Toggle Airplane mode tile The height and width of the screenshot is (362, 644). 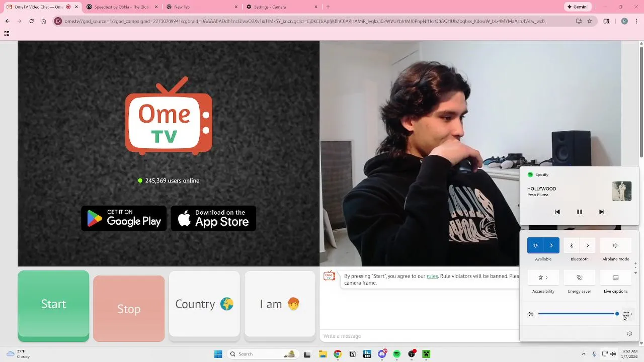616,245
